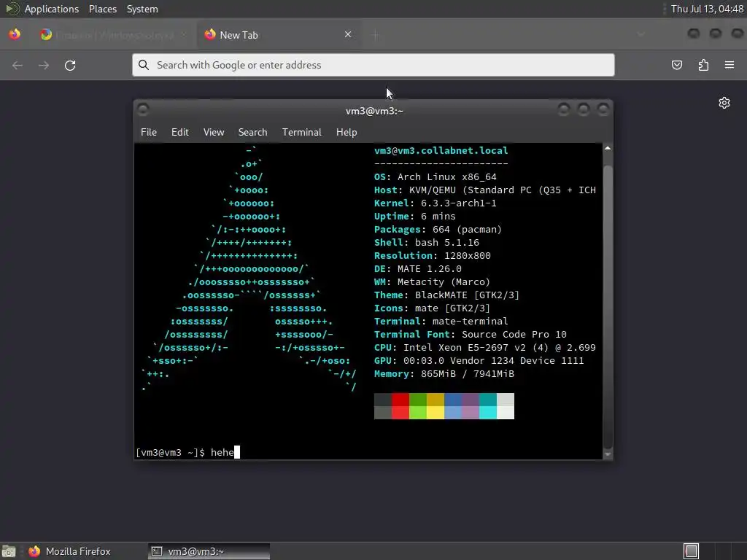Click the 'Resolution: 1280x800' line
This screenshot has height=560, width=747.
tap(432, 256)
